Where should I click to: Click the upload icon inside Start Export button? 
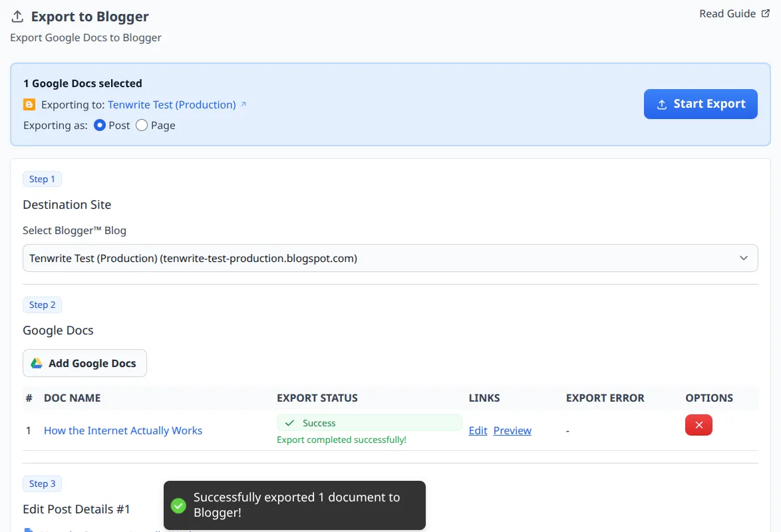pyautogui.click(x=661, y=104)
